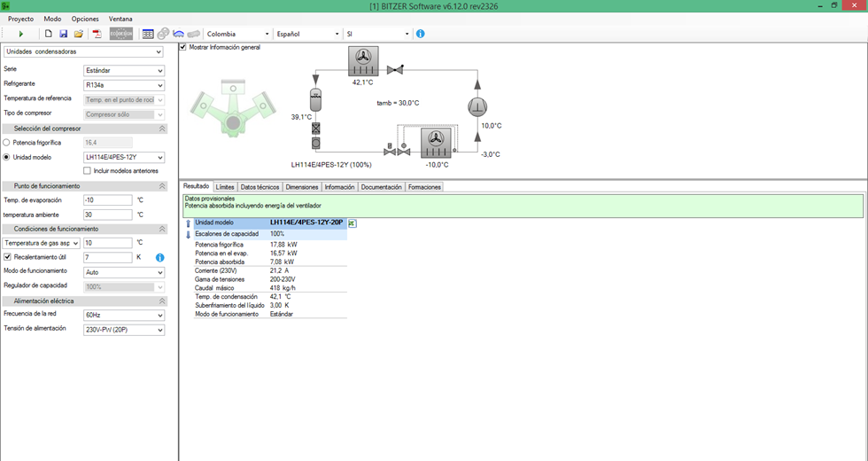Click the grey cylinder toolbar icon
This screenshot has height=461, width=868.
(x=194, y=34)
